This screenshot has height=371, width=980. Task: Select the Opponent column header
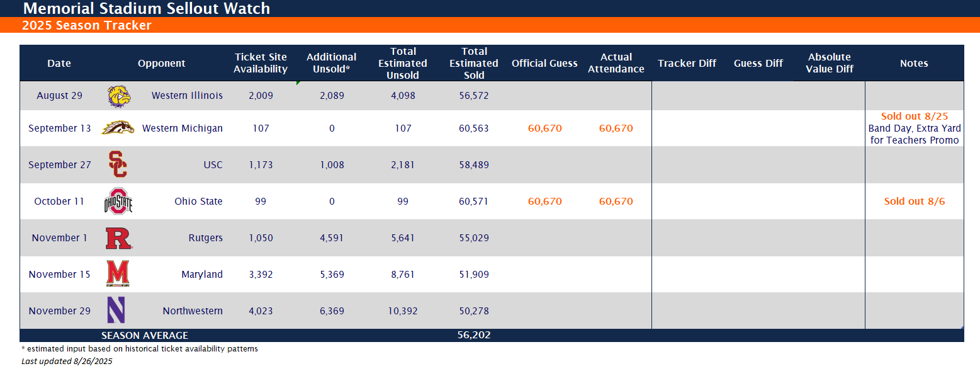click(161, 63)
